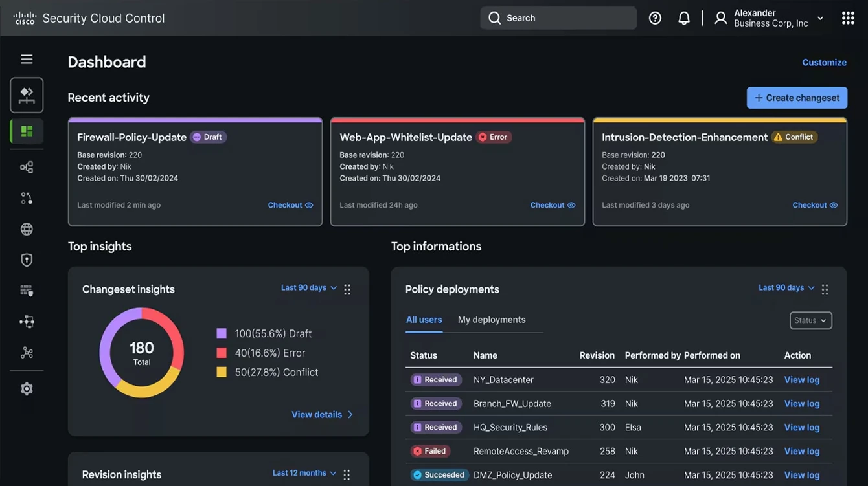Open the globe icon in the sidebar
Image resolution: width=868 pixels, height=486 pixels.
coord(27,229)
